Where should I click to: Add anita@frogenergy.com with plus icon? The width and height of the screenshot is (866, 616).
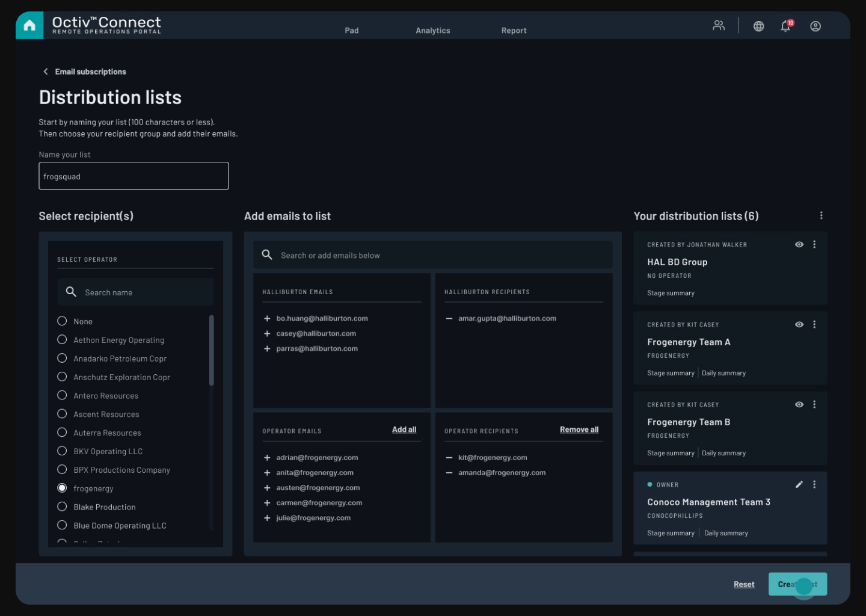tap(267, 473)
